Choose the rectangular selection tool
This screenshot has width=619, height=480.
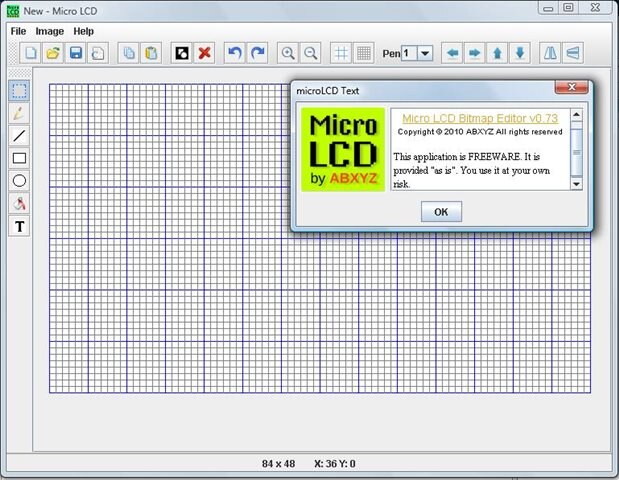pyautogui.click(x=19, y=90)
